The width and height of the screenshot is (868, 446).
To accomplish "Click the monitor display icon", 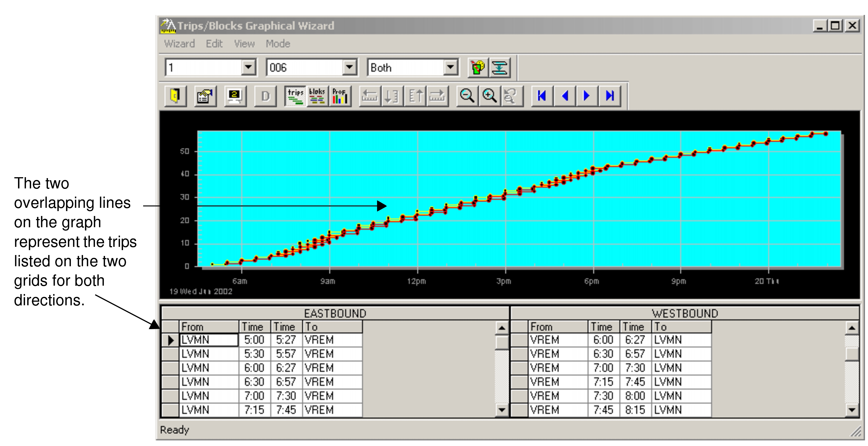I will point(235,97).
